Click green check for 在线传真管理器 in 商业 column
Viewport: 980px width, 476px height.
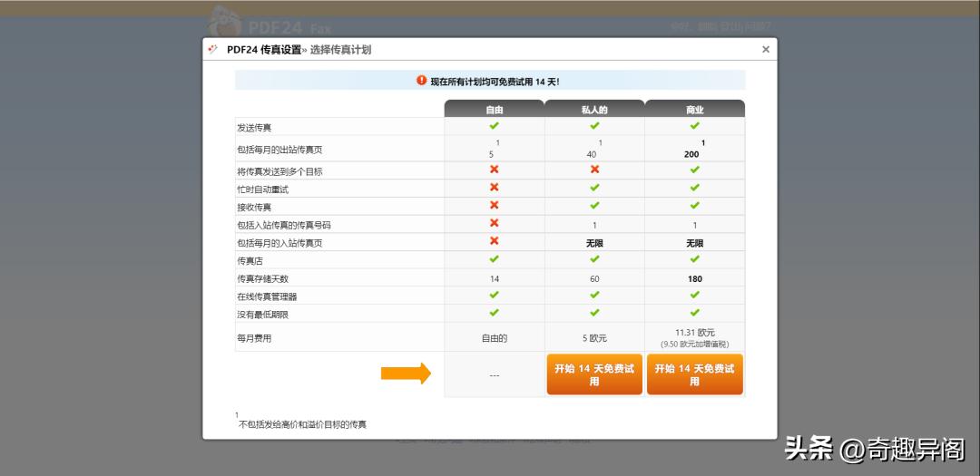pos(694,295)
